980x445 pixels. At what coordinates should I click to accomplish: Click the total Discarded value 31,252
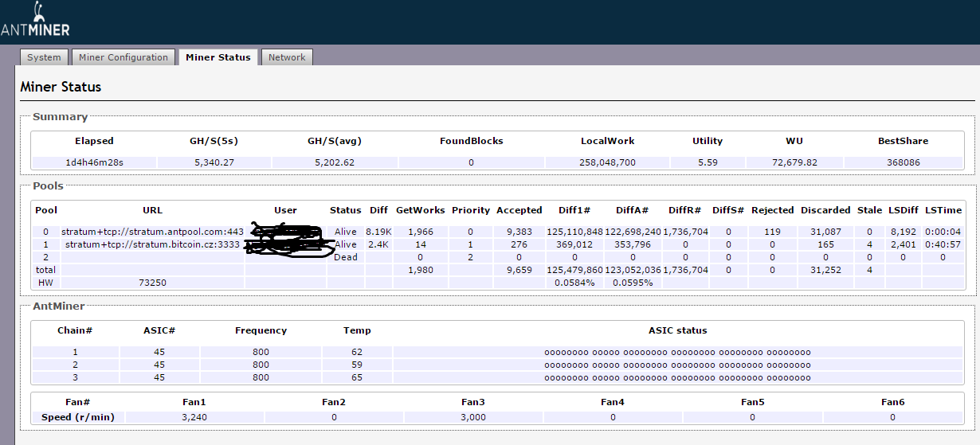pos(825,270)
